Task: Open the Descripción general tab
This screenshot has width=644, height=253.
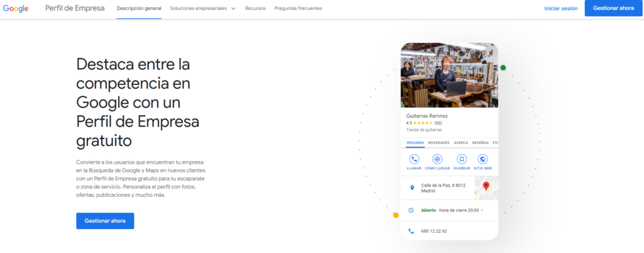Action: click(x=139, y=8)
